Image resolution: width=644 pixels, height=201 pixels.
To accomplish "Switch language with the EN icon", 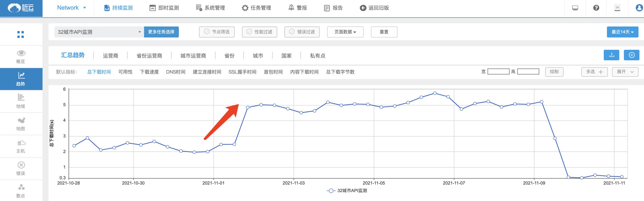I will [617, 8].
